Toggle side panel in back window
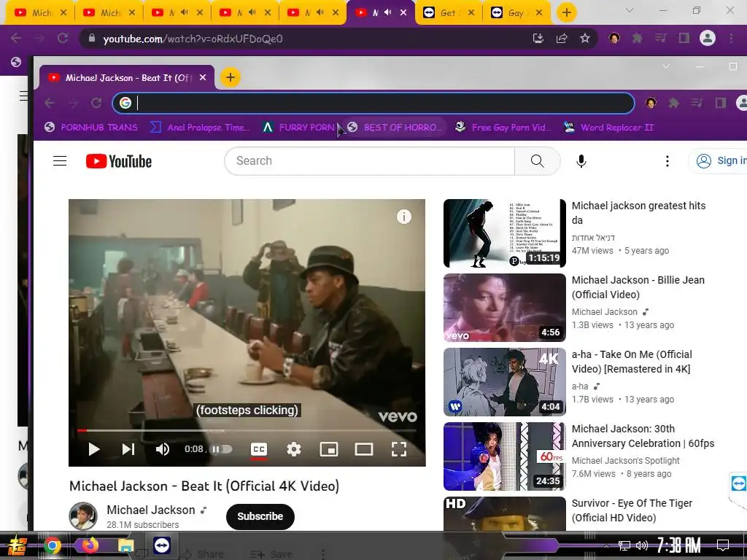This screenshot has width=747, height=560. click(x=684, y=38)
